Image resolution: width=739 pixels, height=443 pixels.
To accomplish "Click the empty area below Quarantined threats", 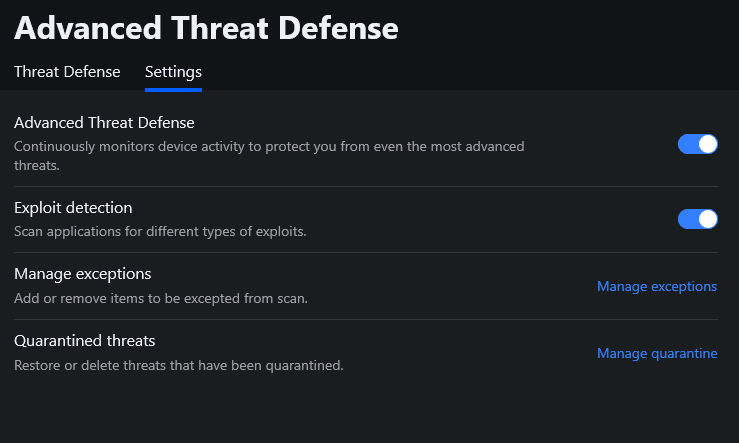I will (366, 410).
